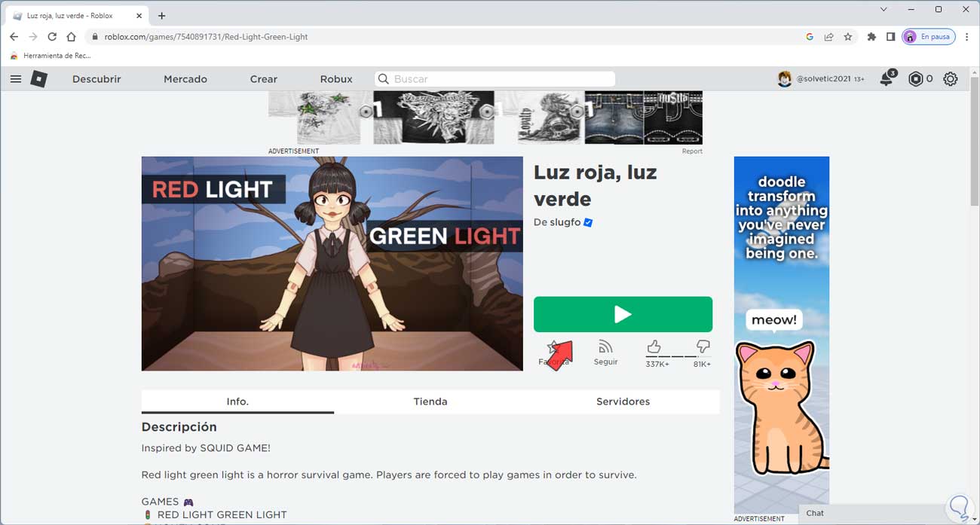This screenshot has height=525, width=980.
Task: Click the Report ad link
Action: [692, 151]
